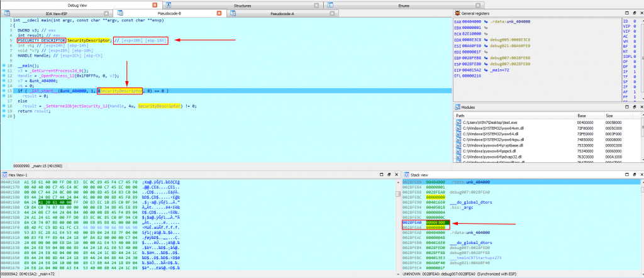Click the Enums tab icon
The height and width of the screenshot is (278, 644).
click(x=330, y=5)
